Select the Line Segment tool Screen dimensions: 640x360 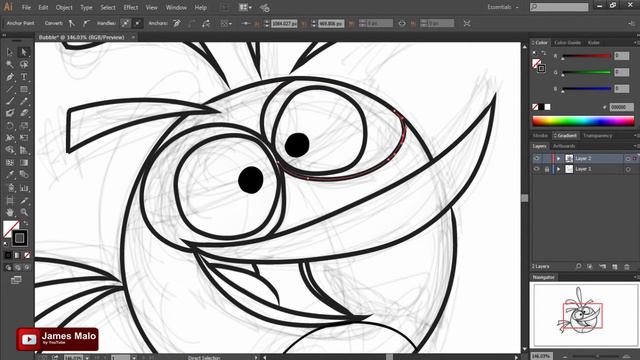coord(10,89)
